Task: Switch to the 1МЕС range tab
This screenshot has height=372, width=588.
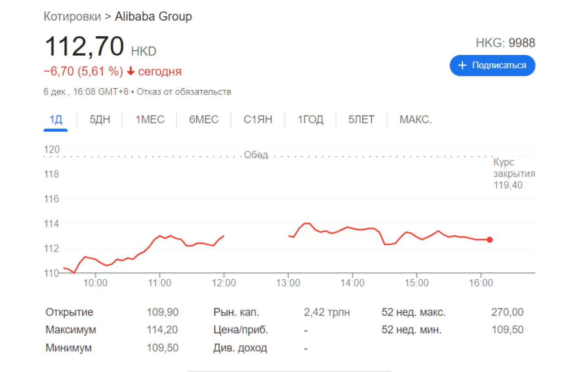Action: coord(150,120)
